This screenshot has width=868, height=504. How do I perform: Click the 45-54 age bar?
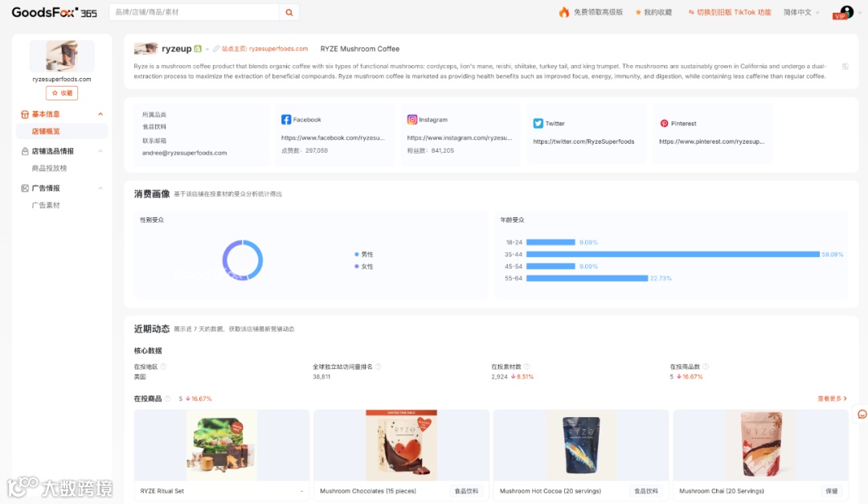(x=551, y=266)
